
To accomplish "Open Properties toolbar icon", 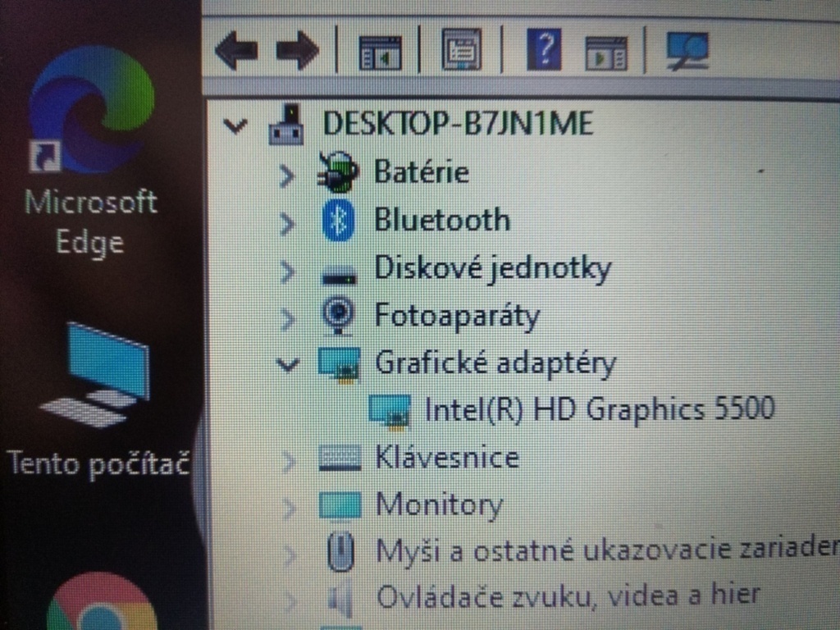I will pos(462,50).
